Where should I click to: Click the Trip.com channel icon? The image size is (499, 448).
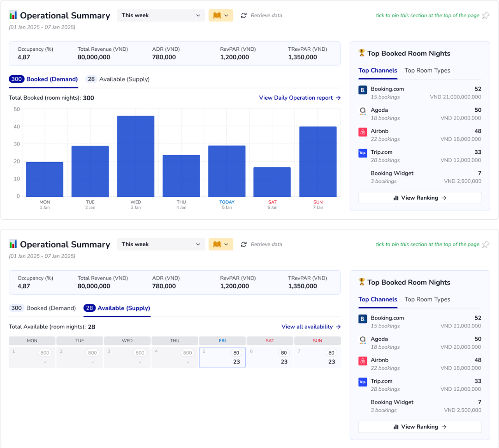pos(362,153)
